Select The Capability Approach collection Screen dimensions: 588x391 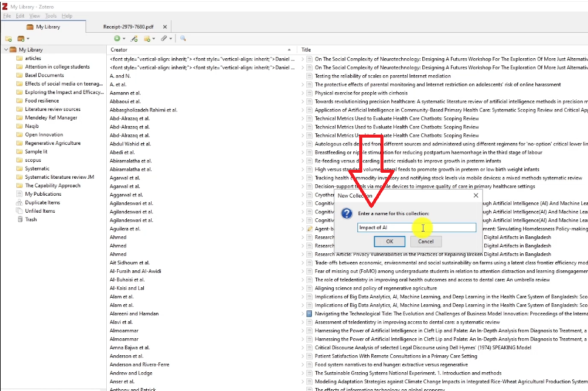(53, 185)
